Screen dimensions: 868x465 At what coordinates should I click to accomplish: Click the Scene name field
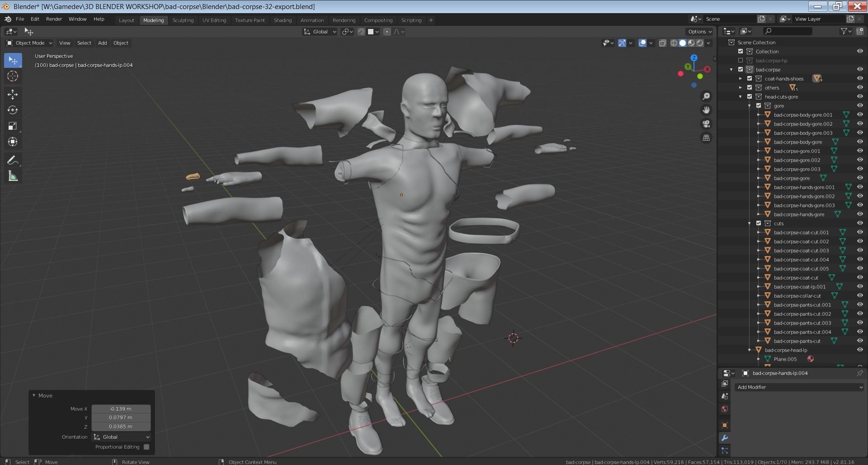(730, 19)
